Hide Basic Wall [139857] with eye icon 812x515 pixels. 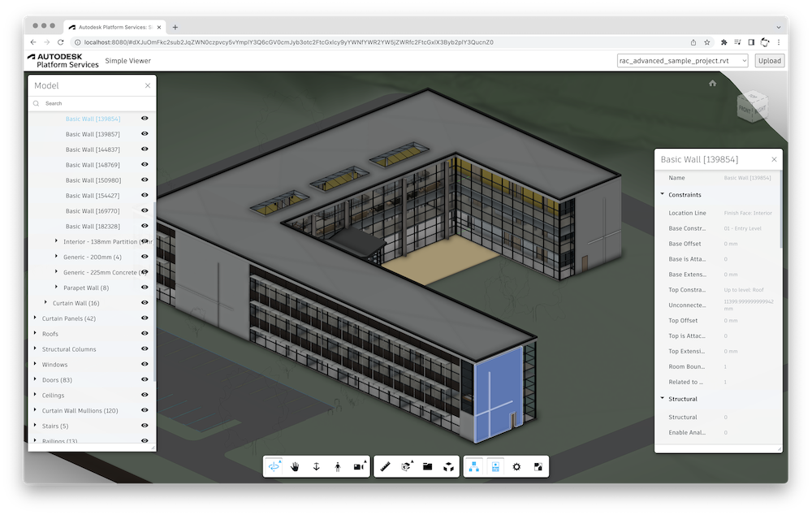pos(145,134)
